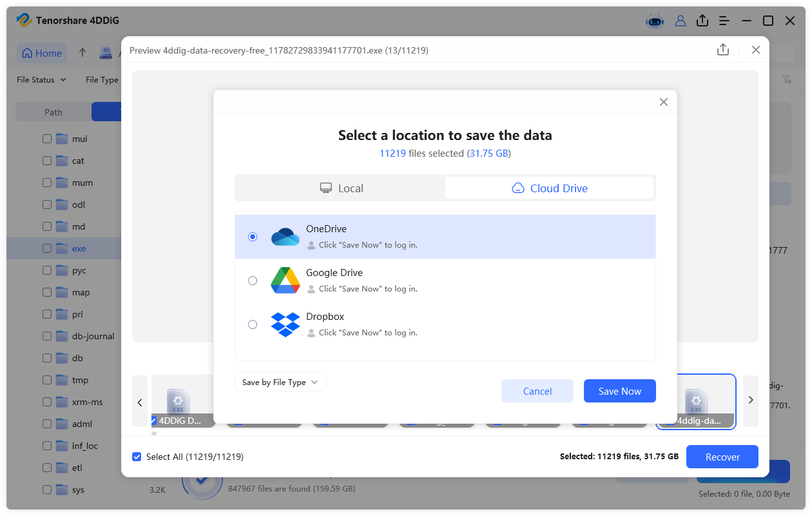The image size is (812, 516).
Task: Select the Google Drive radio button
Action: click(253, 281)
